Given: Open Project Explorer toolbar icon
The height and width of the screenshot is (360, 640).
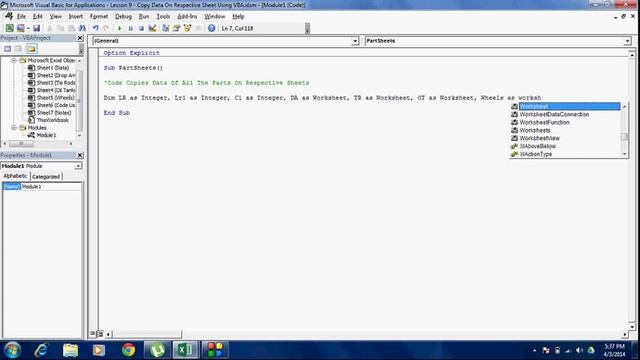Looking at the screenshot, I should (165, 28).
